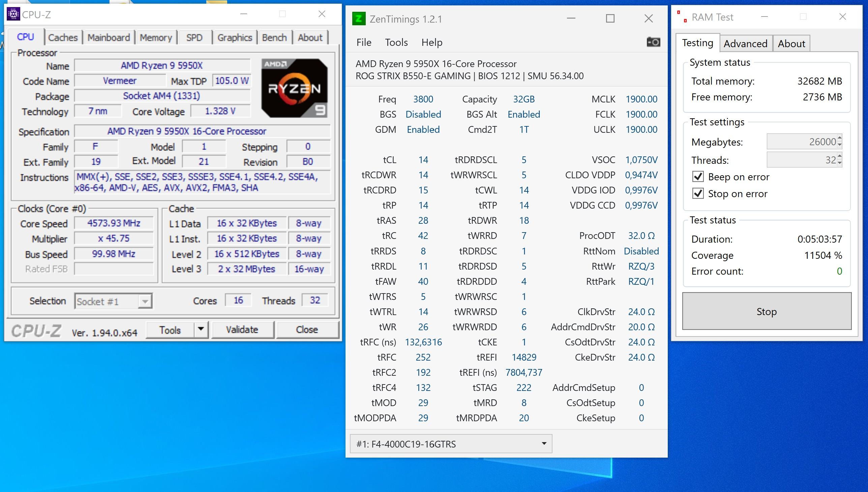Toggle the Beep on error checkbox
The image size is (868, 492).
point(698,177)
